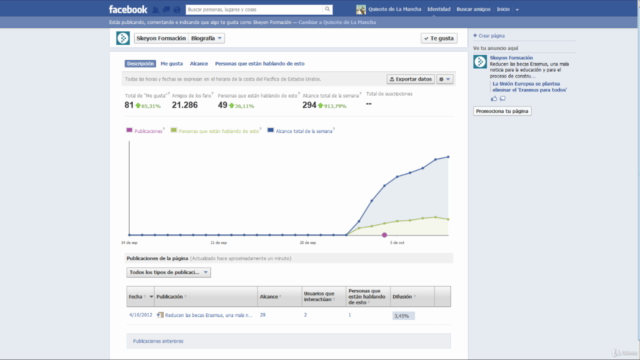Sort by the Publicación column header
This screenshot has width=640, height=360.
(x=206, y=297)
